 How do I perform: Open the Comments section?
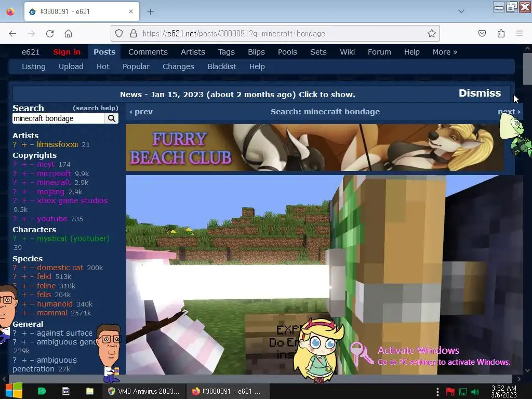[x=148, y=52]
